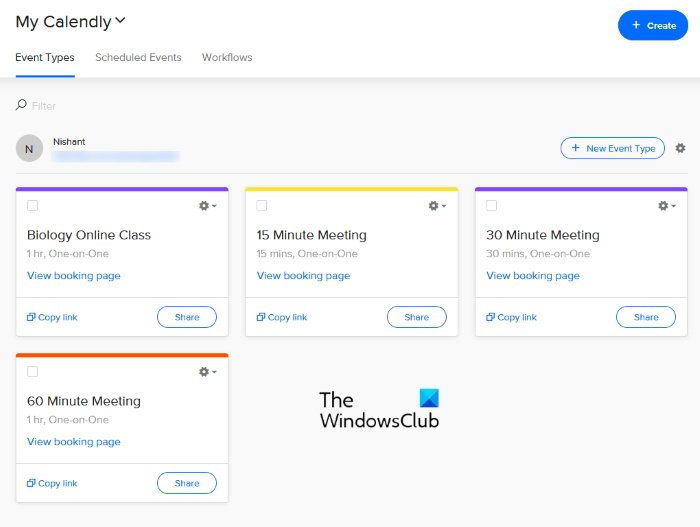Click the copy icon on 15 Minute Meeting card
The height and width of the screenshot is (527, 700).
[x=261, y=317]
